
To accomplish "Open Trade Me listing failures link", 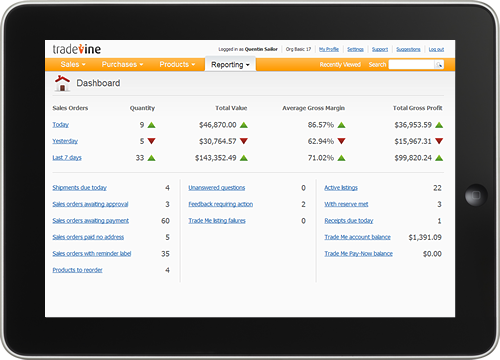I will (217, 221).
